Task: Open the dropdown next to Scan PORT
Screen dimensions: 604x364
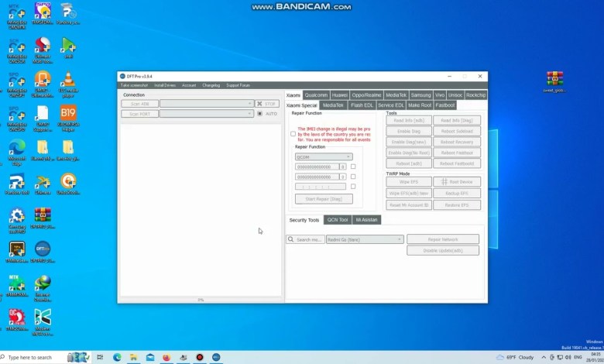Action: [x=207, y=114]
